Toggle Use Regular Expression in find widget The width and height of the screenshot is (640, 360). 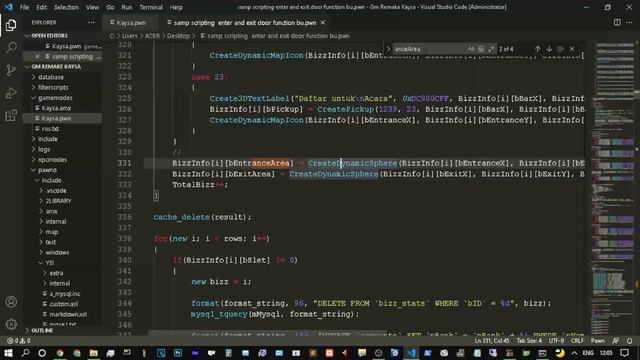pos(491,49)
